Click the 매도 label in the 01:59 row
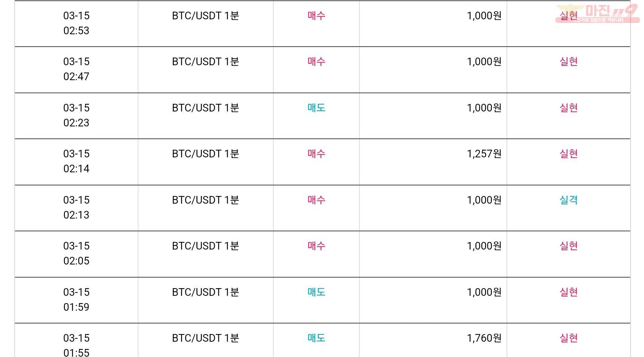Image resolution: width=644 pixels, height=357 pixels. [316, 292]
